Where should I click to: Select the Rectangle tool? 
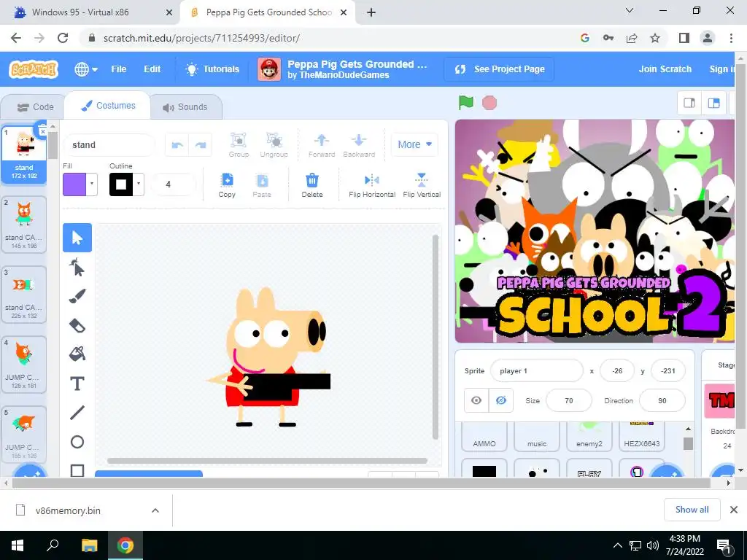pyautogui.click(x=77, y=470)
